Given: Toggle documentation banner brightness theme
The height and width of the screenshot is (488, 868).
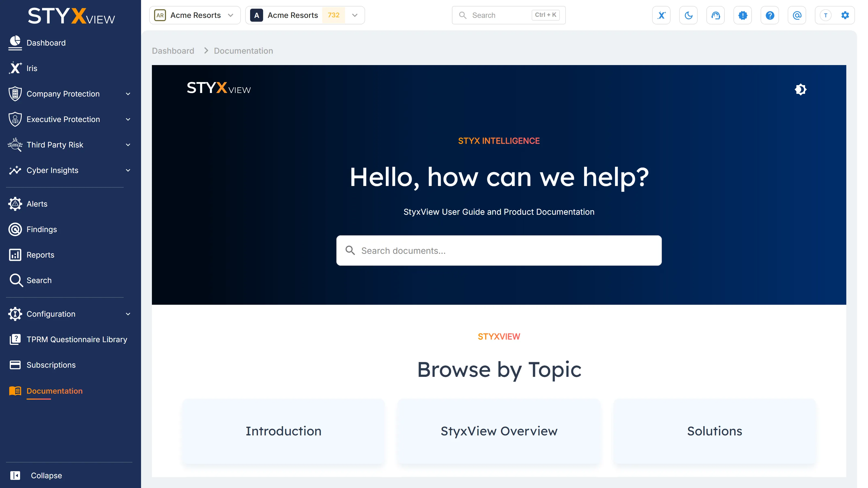Looking at the screenshot, I should point(801,89).
